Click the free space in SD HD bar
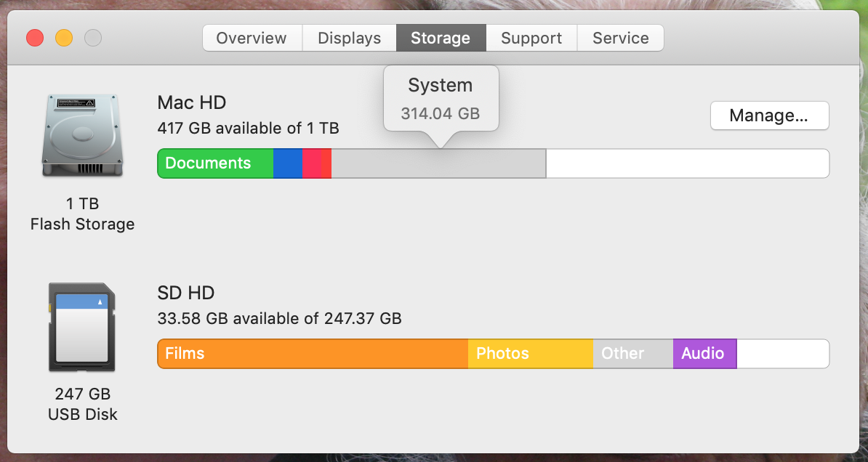 coord(782,354)
